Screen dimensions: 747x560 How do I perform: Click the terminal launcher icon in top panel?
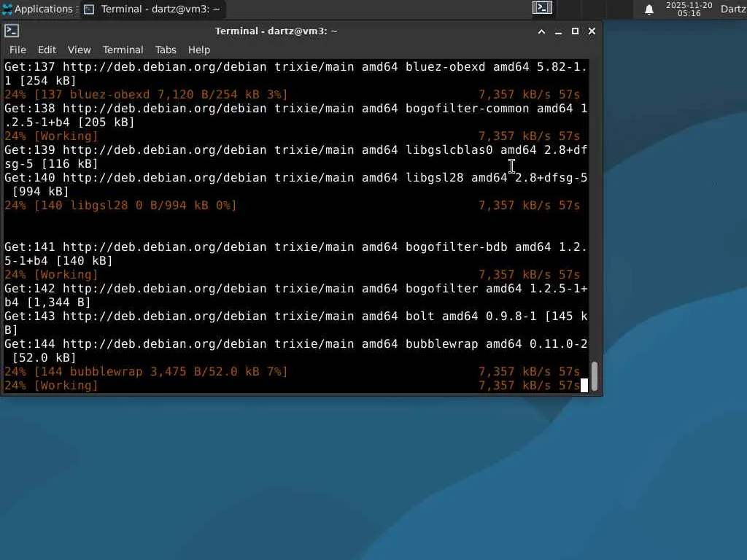[542, 7]
